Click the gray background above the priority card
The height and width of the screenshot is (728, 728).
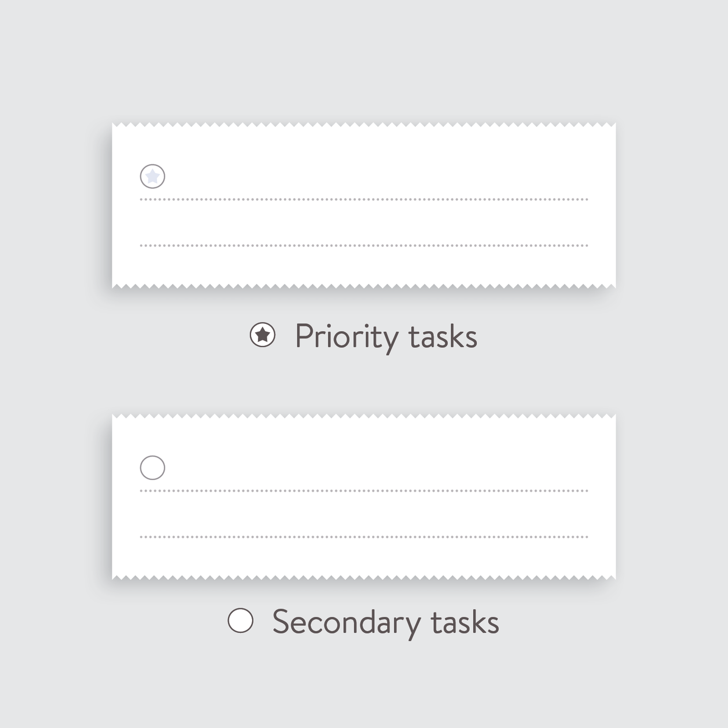pyautogui.click(x=364, y=62)
